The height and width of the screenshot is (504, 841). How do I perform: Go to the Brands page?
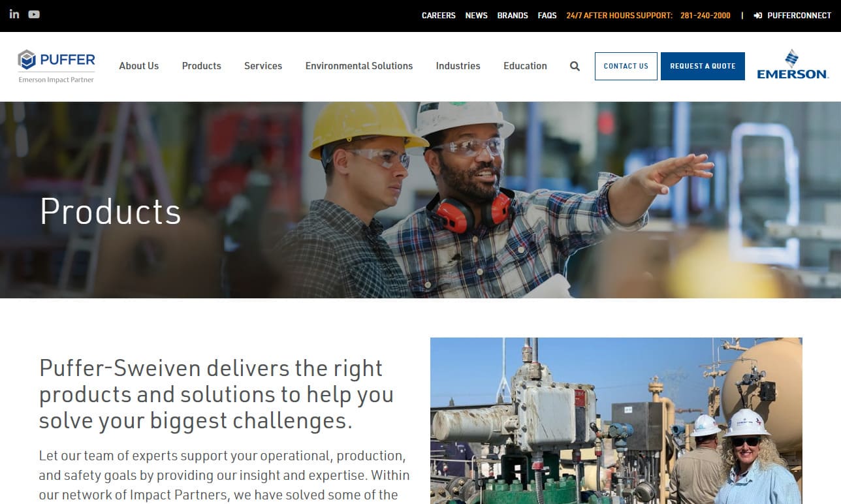click(x=513, y=16)
